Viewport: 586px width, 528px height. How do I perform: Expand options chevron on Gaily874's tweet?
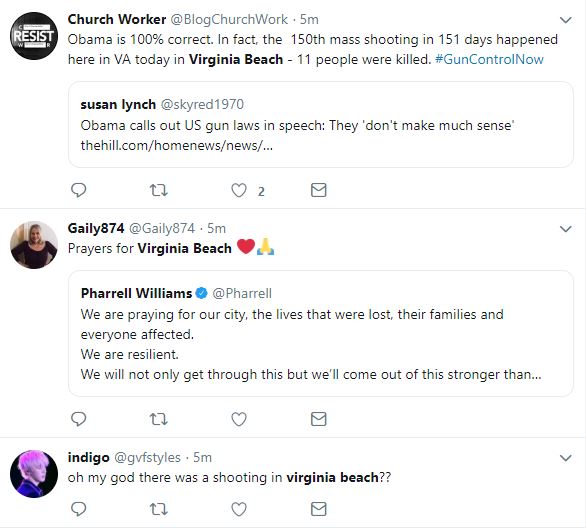566,229
